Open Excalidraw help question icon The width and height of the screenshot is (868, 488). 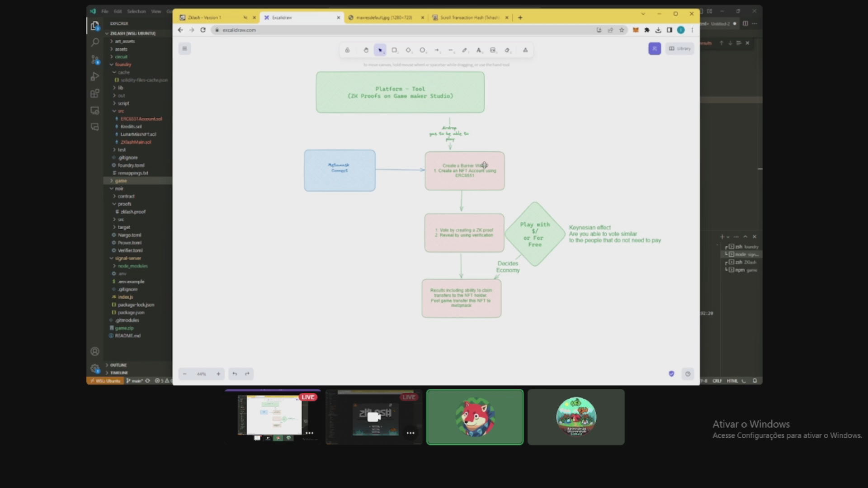(688, 374)
